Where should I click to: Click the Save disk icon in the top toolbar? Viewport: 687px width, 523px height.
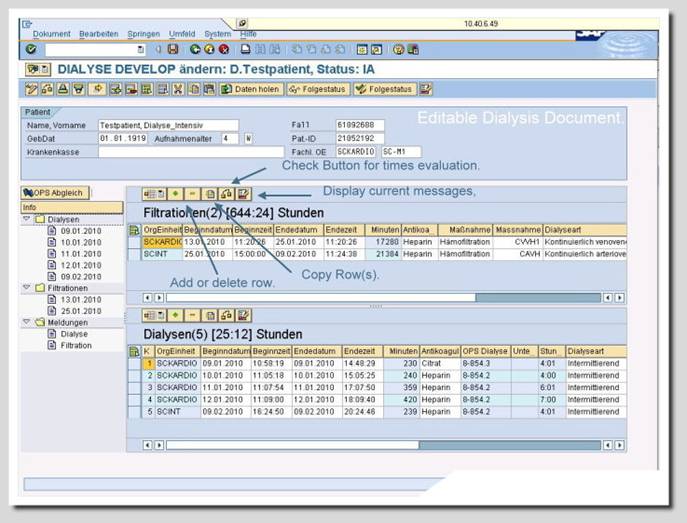pyautogui.click(x=173, y=49)
